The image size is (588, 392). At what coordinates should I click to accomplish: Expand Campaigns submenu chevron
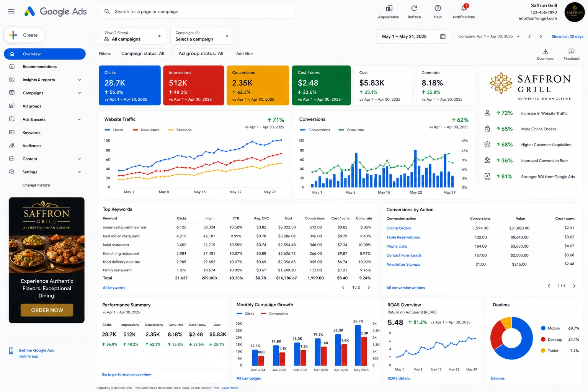click(x=79, y=93)
